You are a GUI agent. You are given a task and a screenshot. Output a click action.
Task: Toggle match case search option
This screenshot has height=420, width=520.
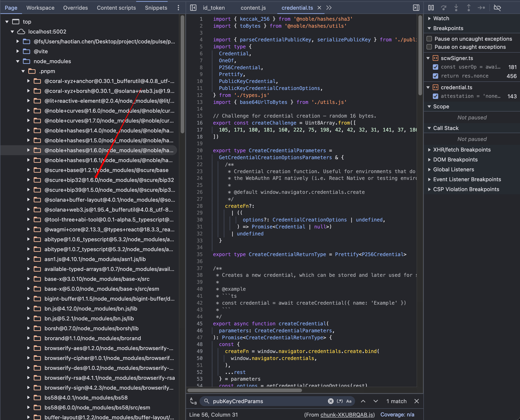[x=349, y=401]
